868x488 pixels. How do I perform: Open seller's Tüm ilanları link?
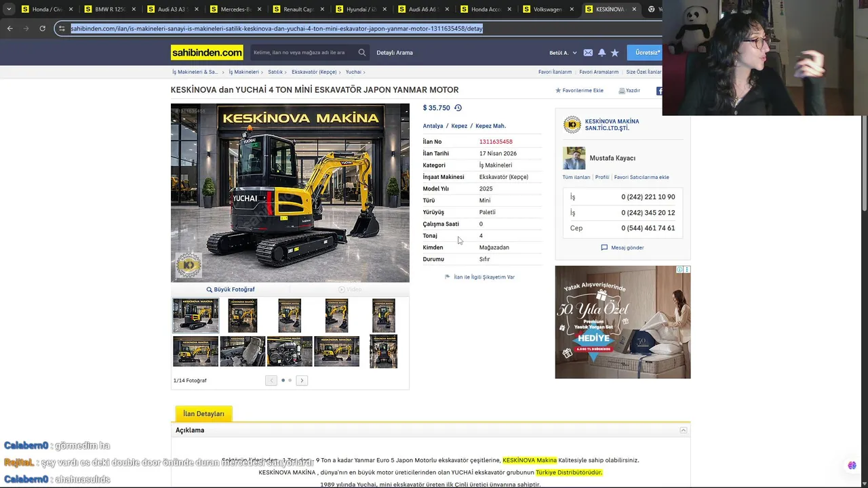click(576, 178)
